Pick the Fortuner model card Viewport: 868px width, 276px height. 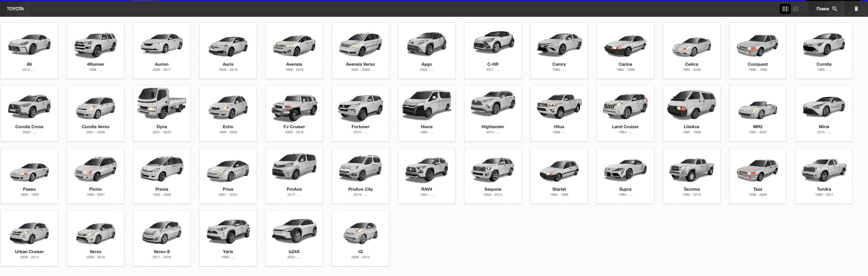361,113
